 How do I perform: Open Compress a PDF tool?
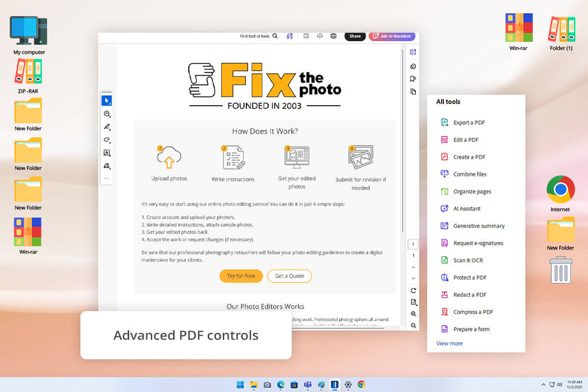pyautogui.click(x=466, y=312)
